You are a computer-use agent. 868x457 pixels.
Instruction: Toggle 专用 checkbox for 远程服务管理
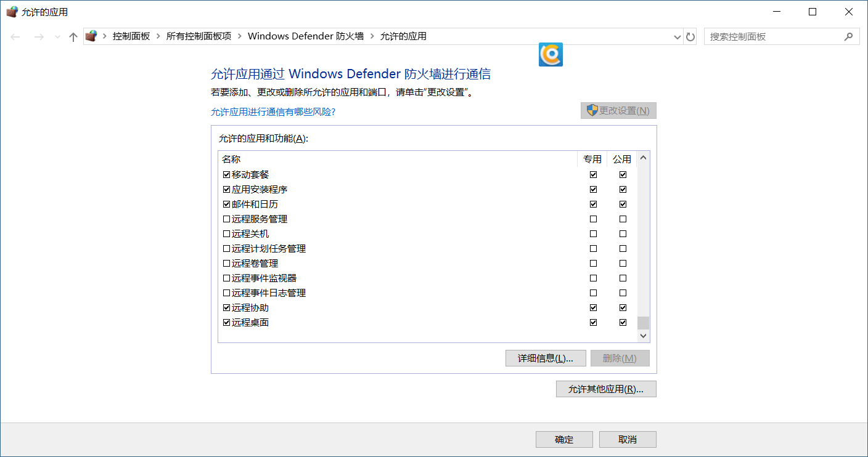point(593,219)
